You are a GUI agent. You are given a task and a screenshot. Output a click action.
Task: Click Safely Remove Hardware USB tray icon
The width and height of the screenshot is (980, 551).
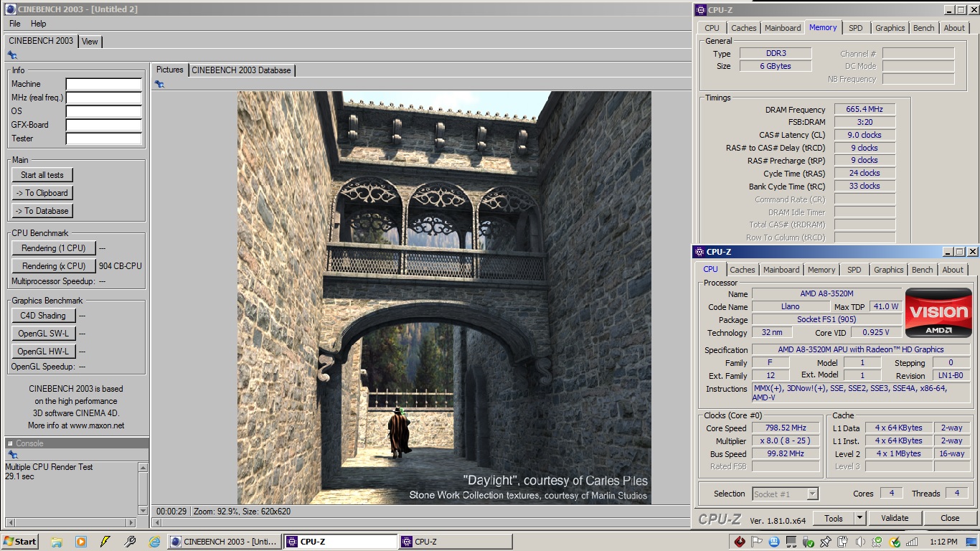click(809, 542)
